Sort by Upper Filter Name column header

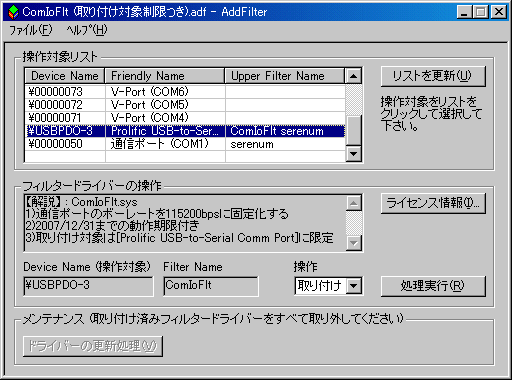pos(285,76)
